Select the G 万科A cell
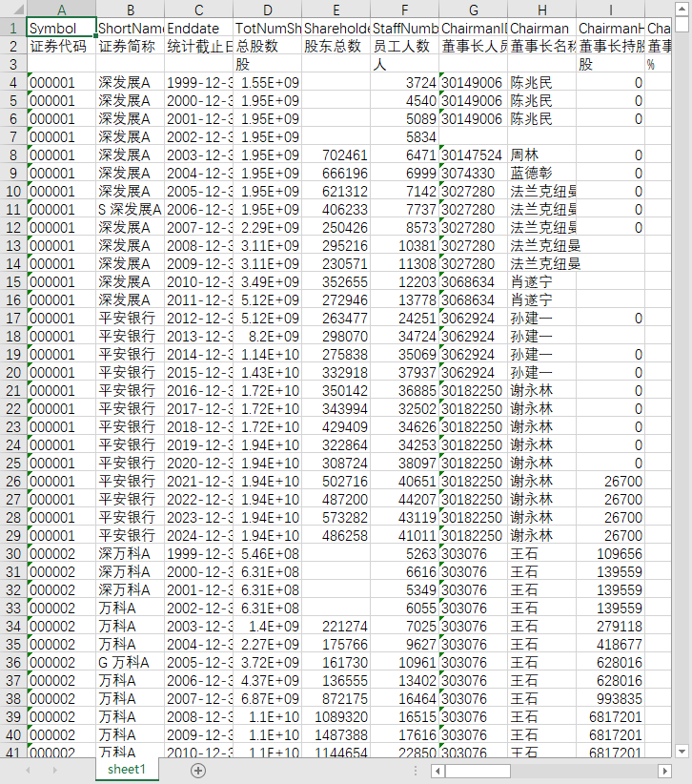Viewport: 692px width, 784px height. click(130, 663)
